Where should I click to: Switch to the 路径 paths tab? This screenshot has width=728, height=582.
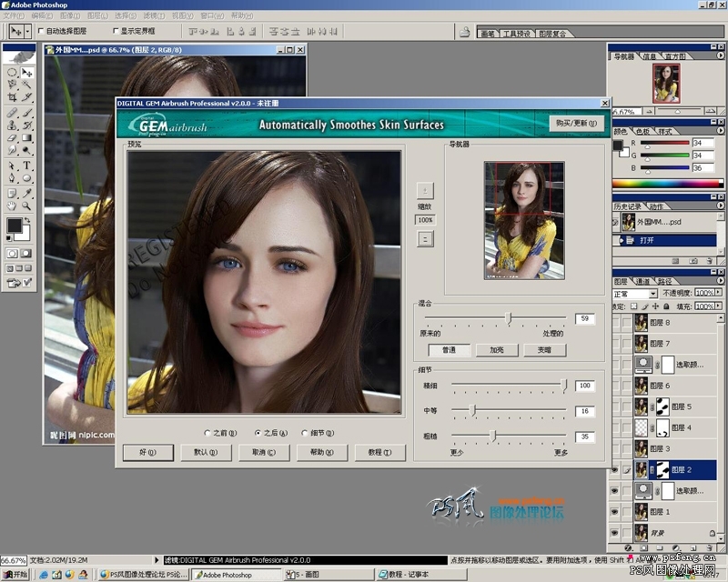pyautogui.click(x=665, y=281)
